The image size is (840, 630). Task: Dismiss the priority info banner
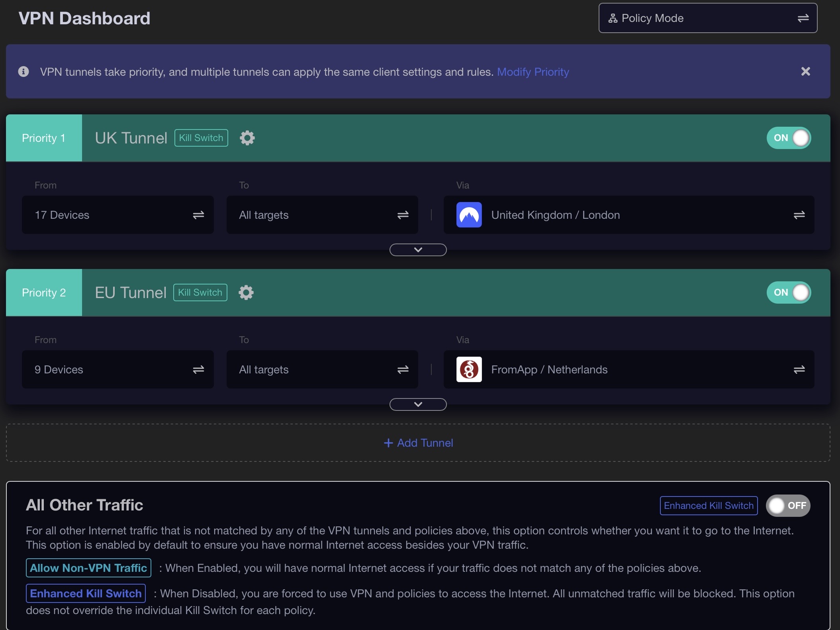tap(805, 71)
